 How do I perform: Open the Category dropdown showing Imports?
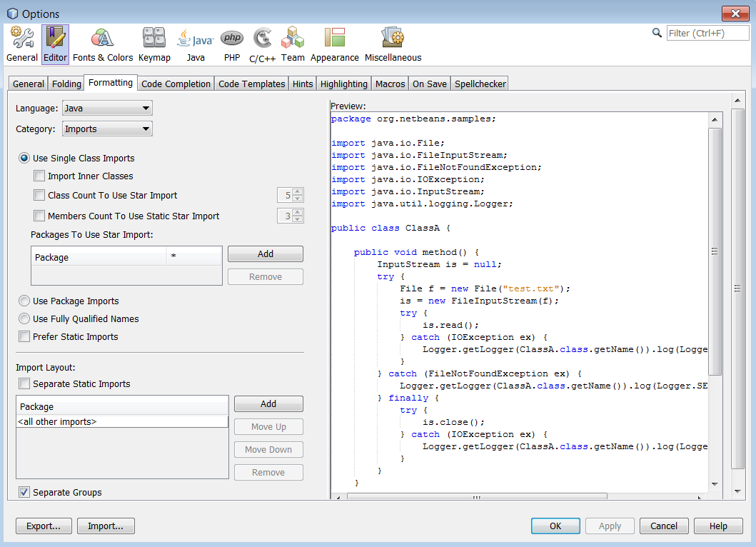[x=107, y=129]
